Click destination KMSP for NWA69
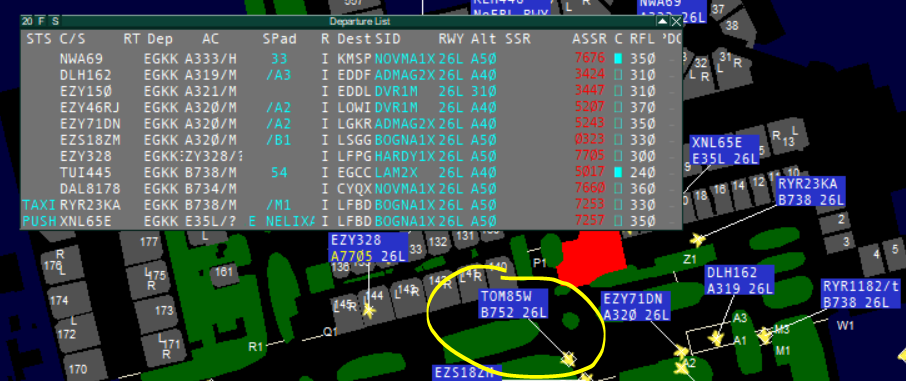 355,58
